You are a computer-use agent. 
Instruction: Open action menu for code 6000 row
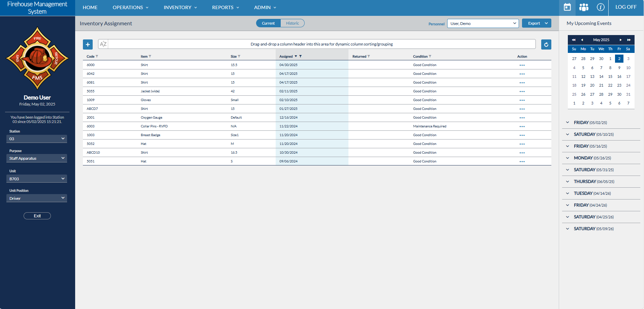[522, 65]
